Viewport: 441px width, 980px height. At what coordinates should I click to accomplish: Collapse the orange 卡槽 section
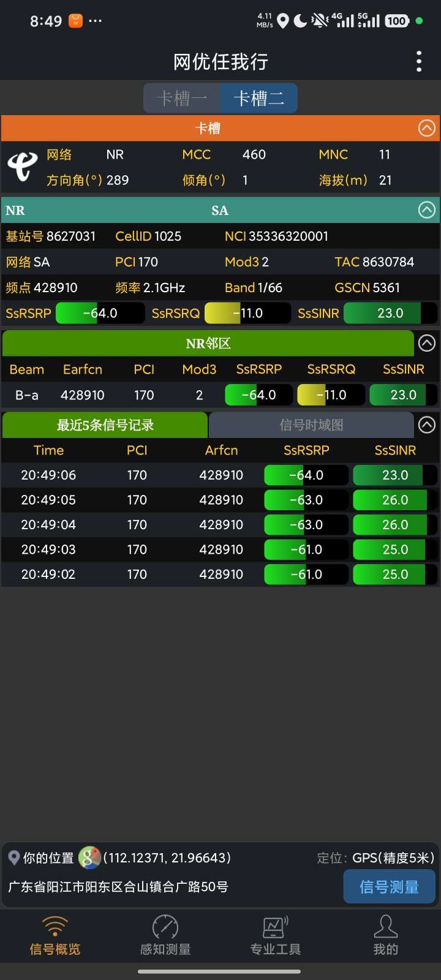point(426,128)
